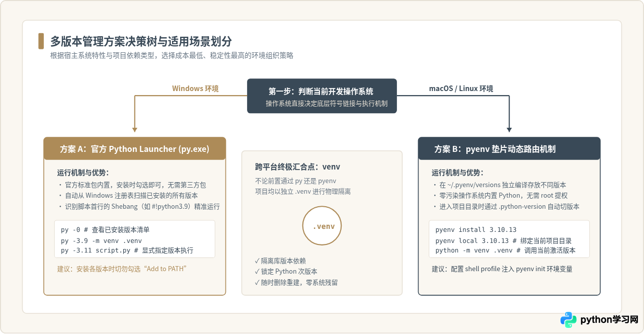This screenshot has width=644, height=334.
Task: Click code line py -3.11 script.py
Action: click(x=127, y=251)
